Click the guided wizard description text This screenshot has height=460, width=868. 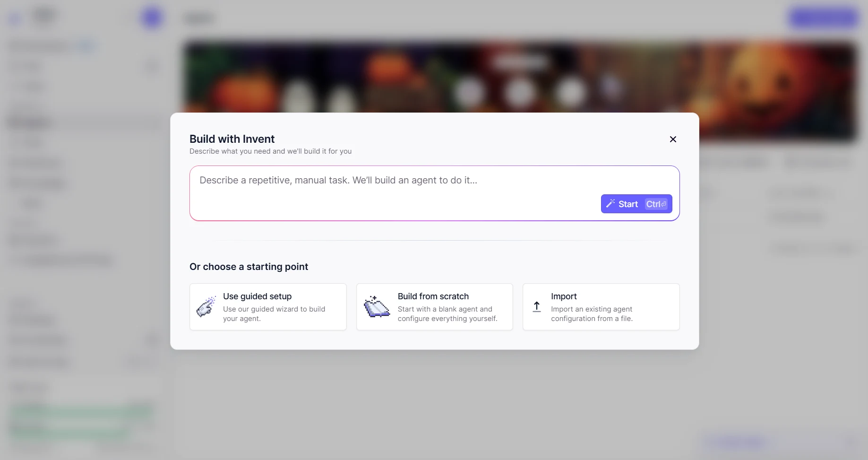coord(274,314)
